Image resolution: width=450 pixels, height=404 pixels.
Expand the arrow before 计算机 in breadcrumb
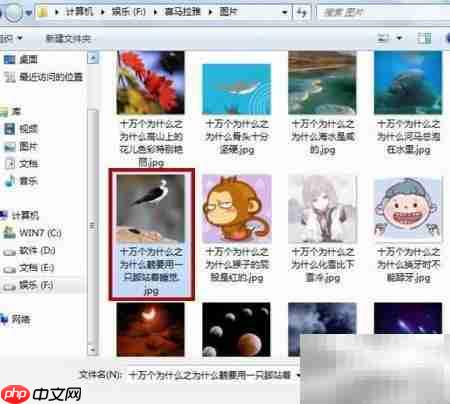57,12
